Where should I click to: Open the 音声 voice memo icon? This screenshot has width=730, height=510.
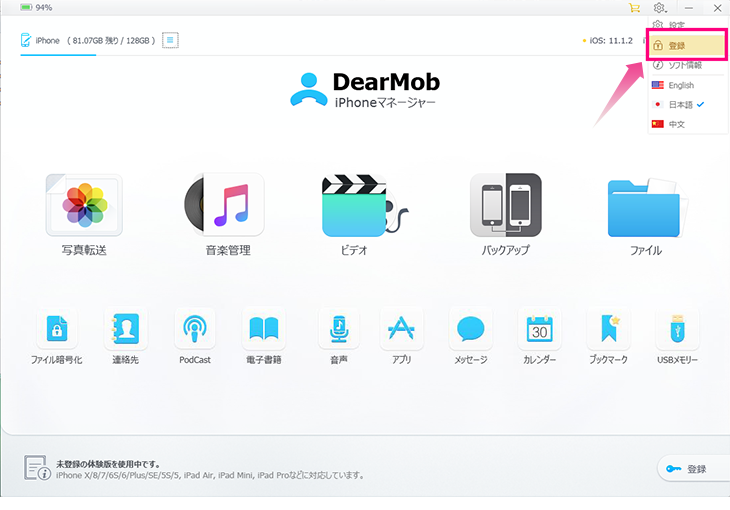click(339, 329)
